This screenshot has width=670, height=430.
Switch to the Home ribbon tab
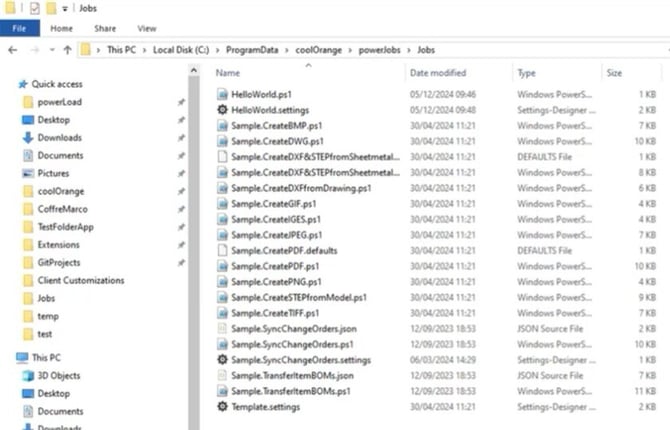click(x=62, y=29)
